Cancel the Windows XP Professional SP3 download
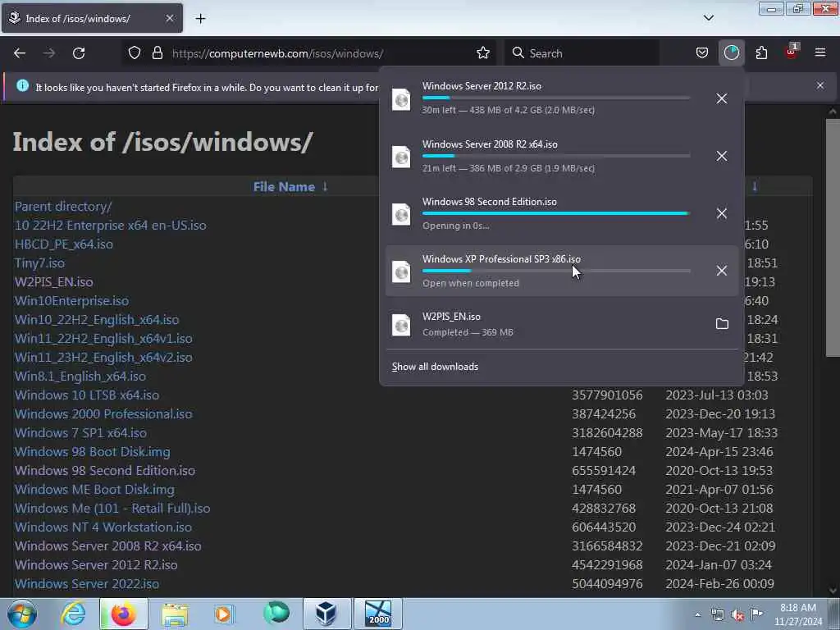The height and width of the screenshot is (630, 840). click(x=722, y=271)
